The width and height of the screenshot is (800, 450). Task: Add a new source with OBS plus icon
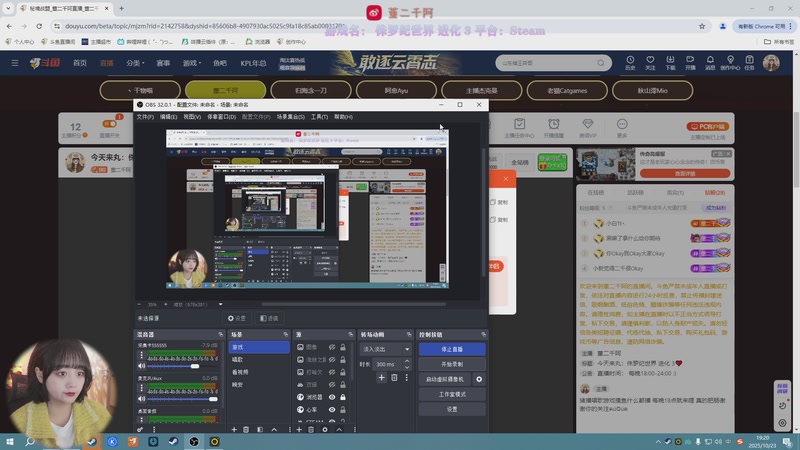pyautogui.click(x=299, y=430)
